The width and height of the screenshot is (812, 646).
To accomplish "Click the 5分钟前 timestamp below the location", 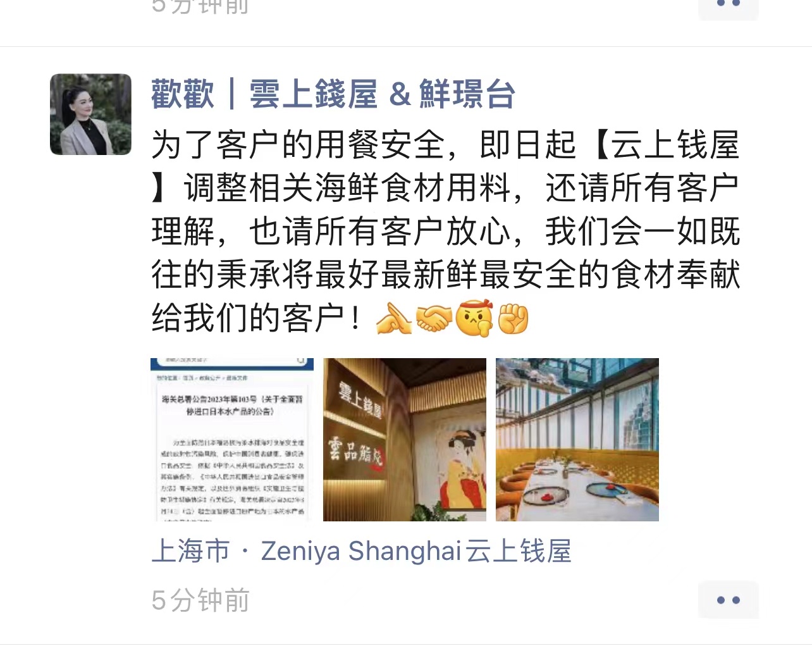I will click(x=200, y=600).
